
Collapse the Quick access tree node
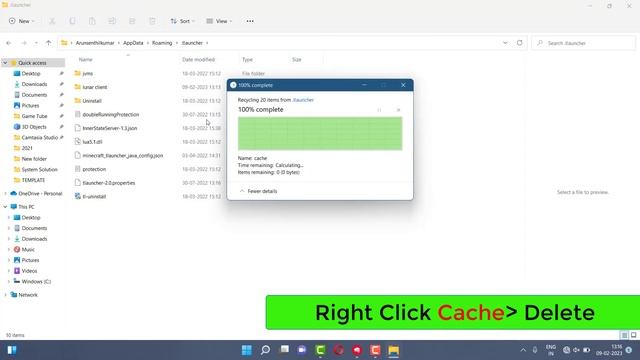coord(5,63)
